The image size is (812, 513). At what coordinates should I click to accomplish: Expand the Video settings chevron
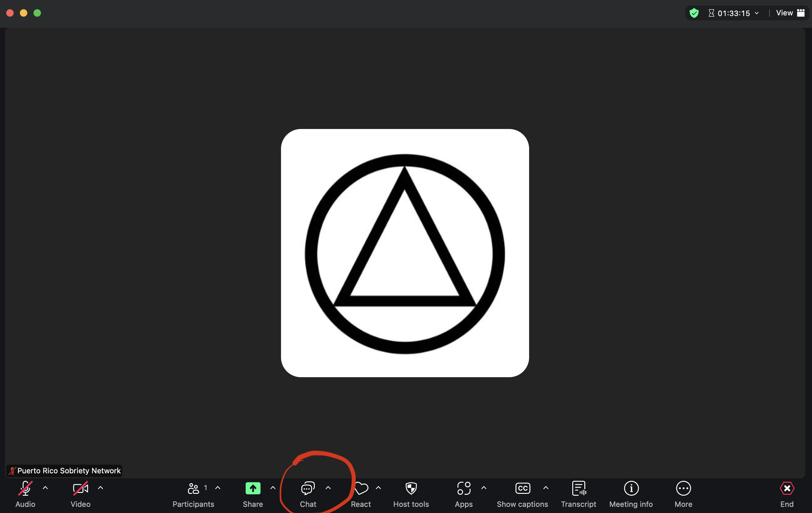(x=100, y=488)
